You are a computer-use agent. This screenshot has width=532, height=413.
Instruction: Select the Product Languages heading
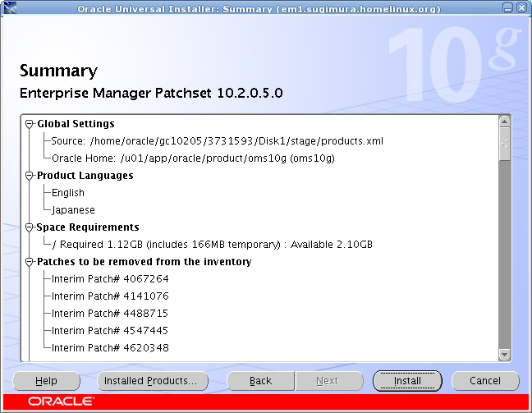coord(85,176)
